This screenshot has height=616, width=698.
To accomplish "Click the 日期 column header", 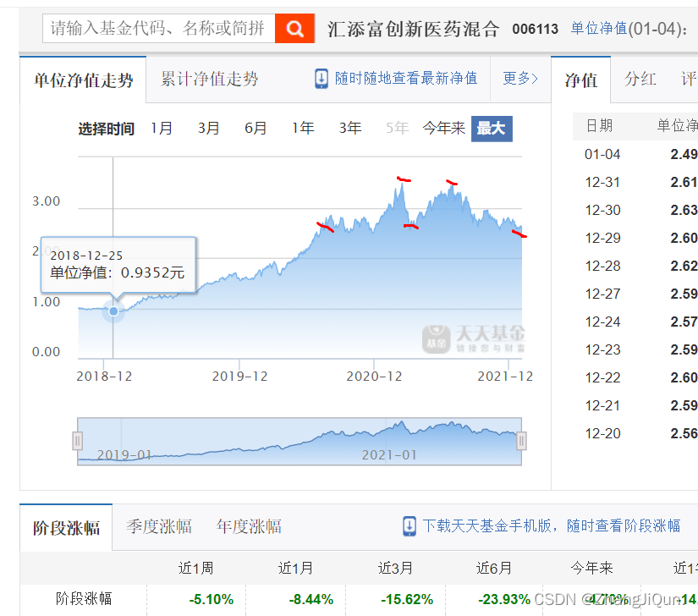I will [x=599, y=126].
